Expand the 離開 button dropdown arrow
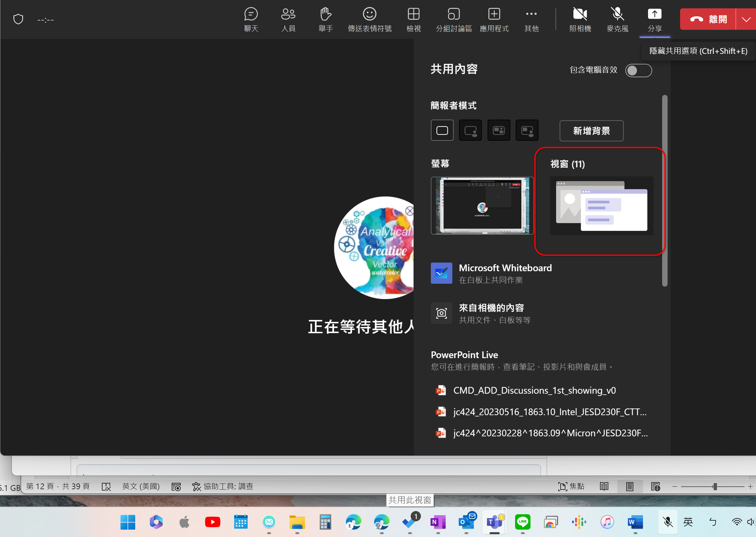Viewport: 756px width, 537px height. click(746, 19)
